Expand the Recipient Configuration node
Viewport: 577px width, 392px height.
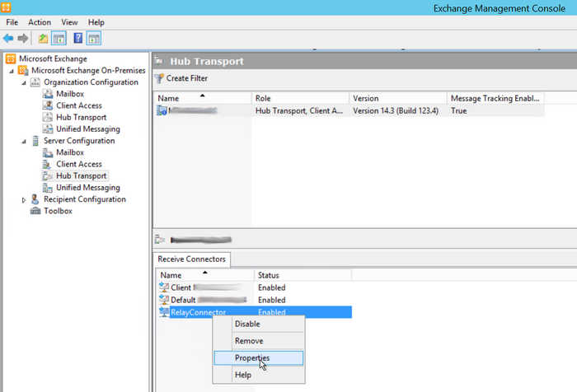click(24, 200)
